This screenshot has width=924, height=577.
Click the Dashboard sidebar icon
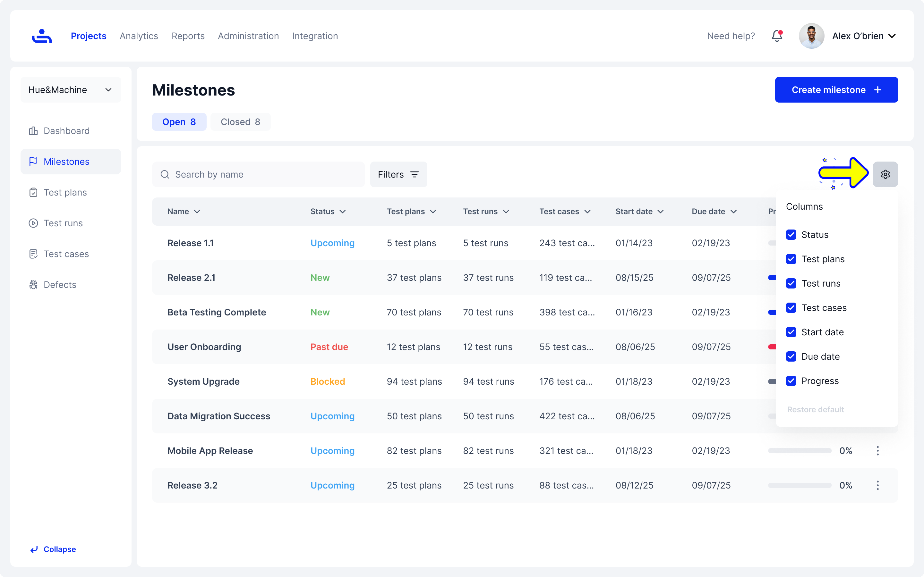pyautogui.click(x=33, y=131)
